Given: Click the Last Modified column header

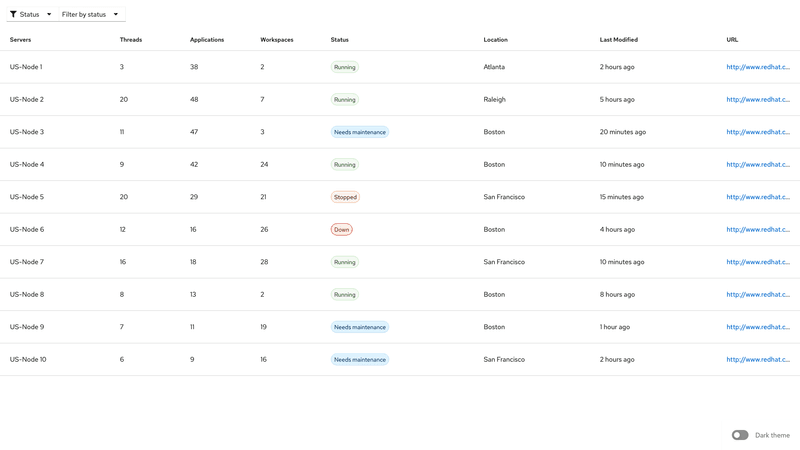Looking at the screenshot, I should (x=618, y=40).
